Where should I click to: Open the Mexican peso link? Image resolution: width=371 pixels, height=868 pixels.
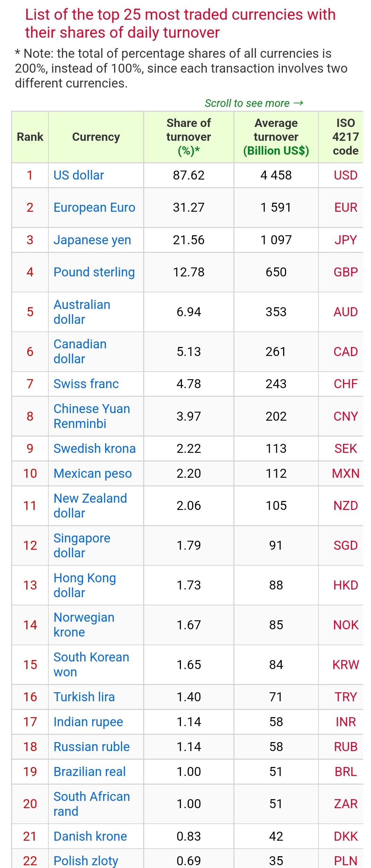point(93,473)
